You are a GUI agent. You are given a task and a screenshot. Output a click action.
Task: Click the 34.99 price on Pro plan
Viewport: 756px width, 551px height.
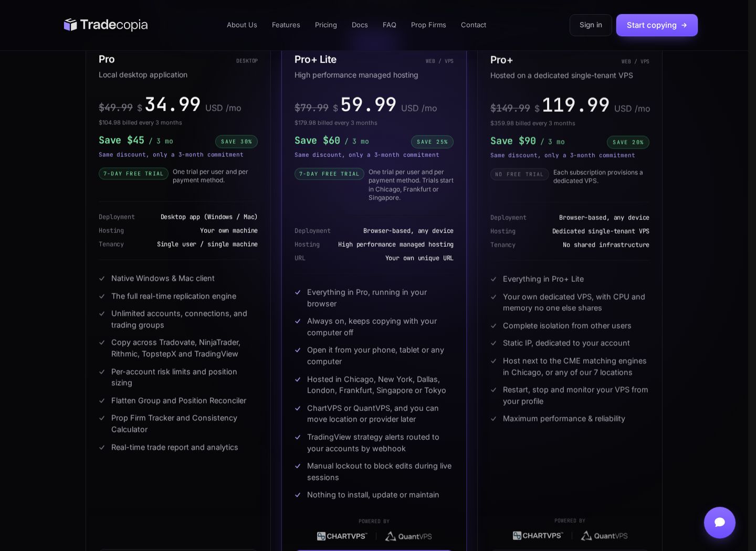pos(173,104)
